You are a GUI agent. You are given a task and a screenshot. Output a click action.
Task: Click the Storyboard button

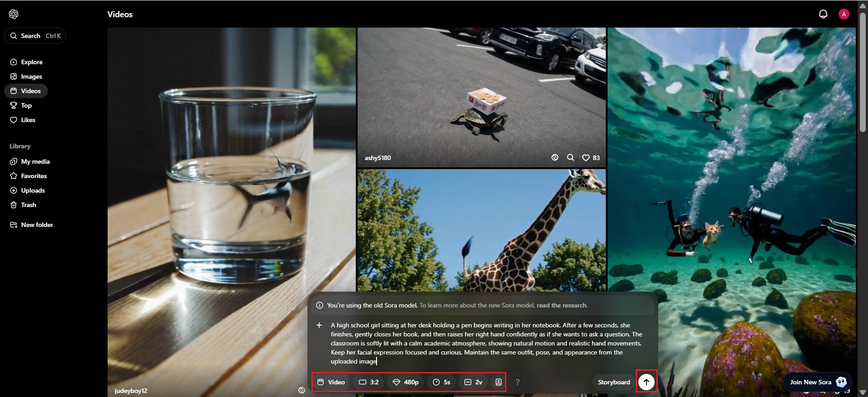tap(613, 382)
